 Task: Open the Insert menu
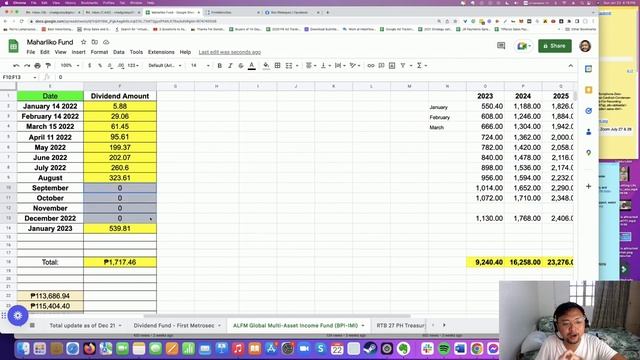point(78,52)
